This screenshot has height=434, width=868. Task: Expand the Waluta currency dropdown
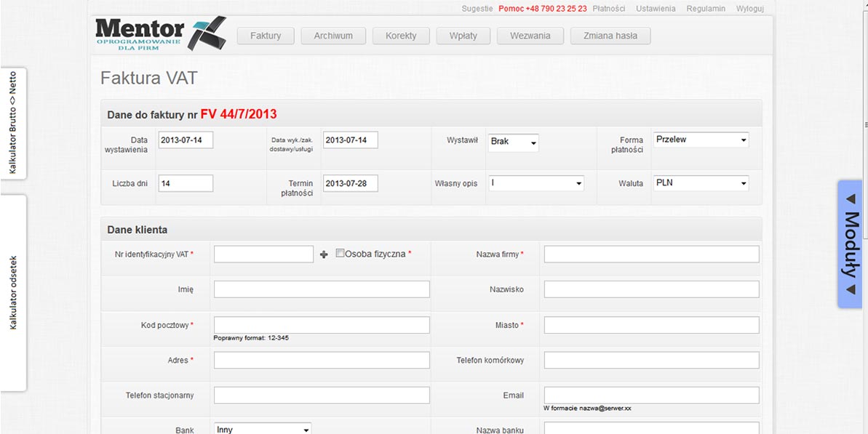[x=701, y=183]
